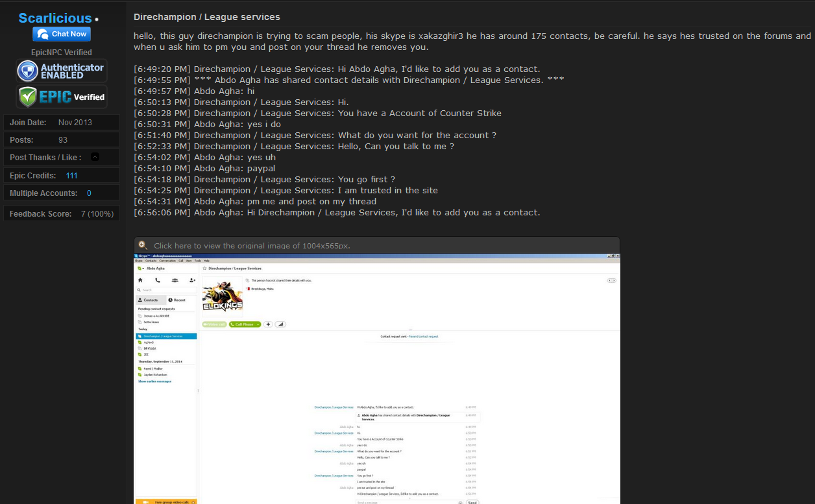Screen dimensions: 815x504
Task: Open the Epic Credits value 111
Action: click(x=71, y=176)
